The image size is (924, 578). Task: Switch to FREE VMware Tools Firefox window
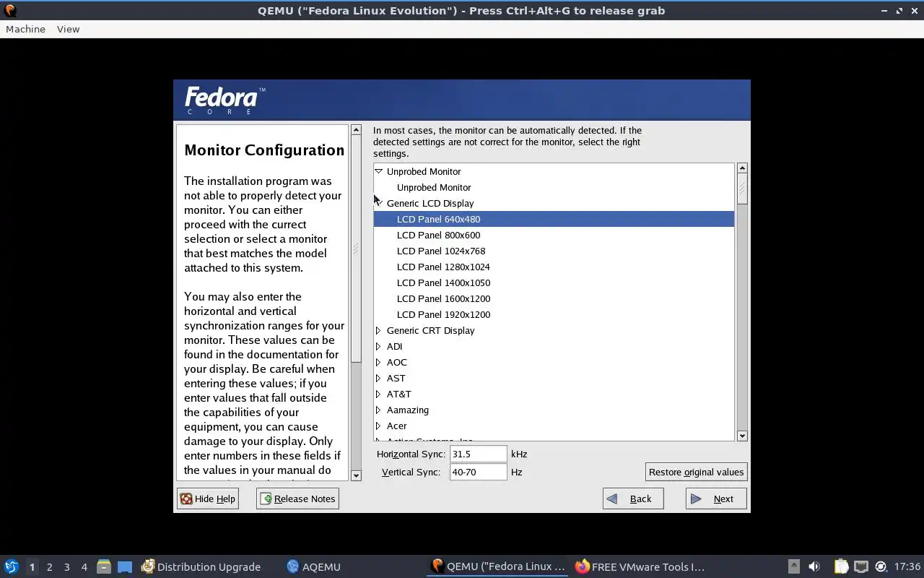(640, 566)
